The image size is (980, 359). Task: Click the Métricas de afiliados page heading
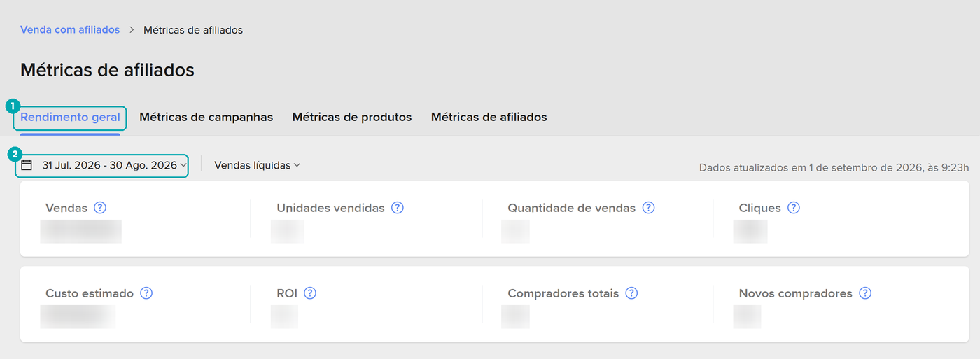click(x=107, y=70)
